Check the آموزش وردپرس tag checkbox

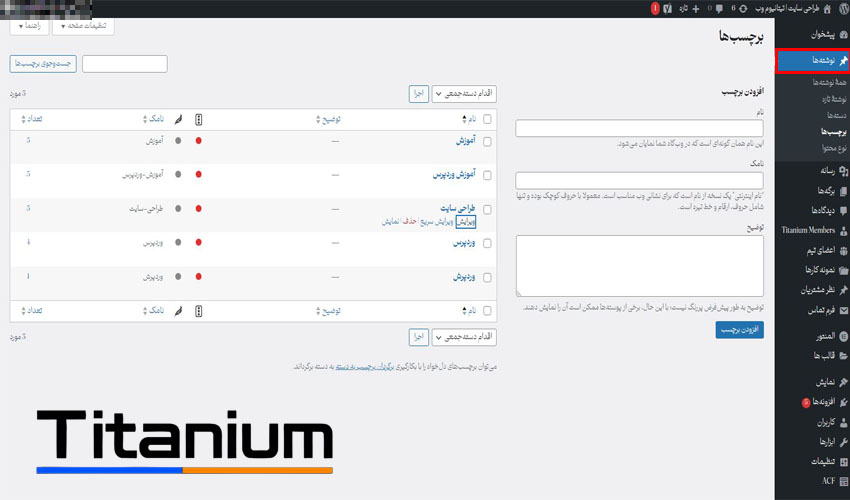point(487,175)
